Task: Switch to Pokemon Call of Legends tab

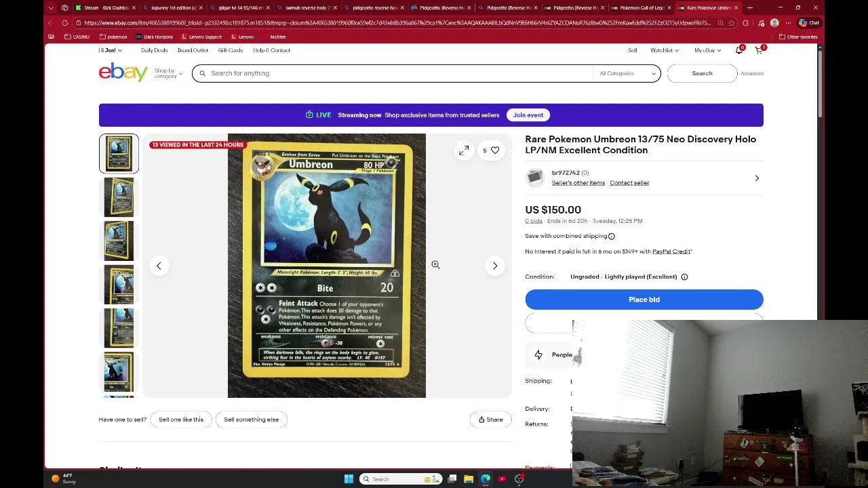Action: point(640,7)
